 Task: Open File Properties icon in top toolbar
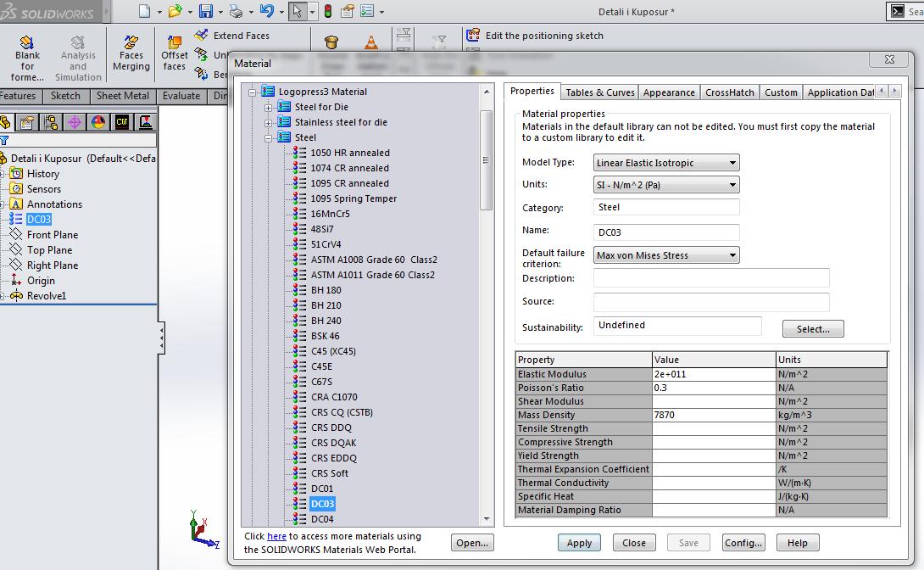348,11
